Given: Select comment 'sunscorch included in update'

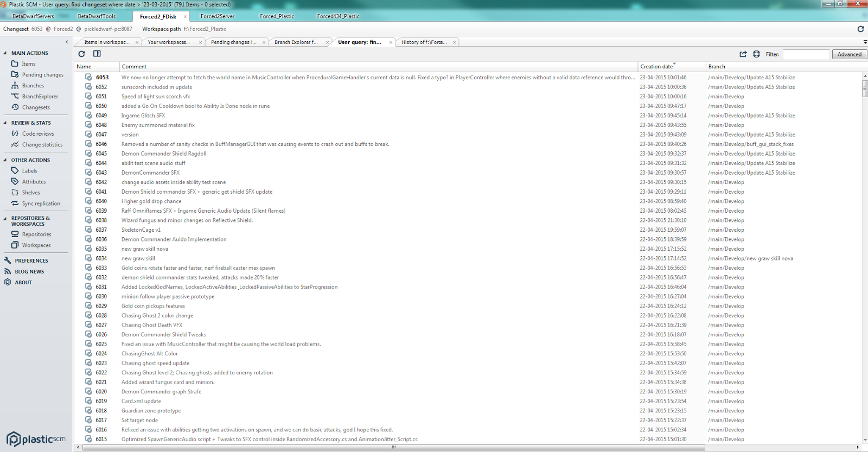Looking at the screenshot, I should click(x=157, y=87).
